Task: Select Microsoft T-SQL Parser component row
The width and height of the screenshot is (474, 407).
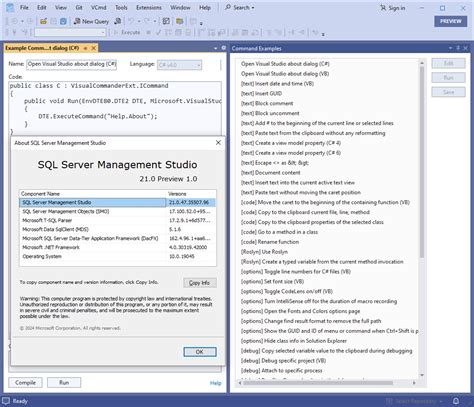Action: (117, 220)
